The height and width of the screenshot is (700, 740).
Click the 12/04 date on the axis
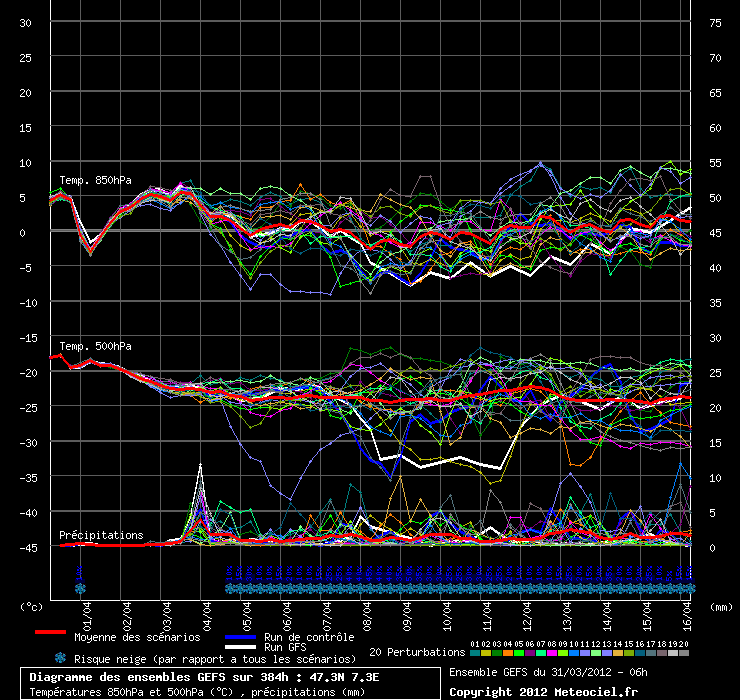coord(527,610)
